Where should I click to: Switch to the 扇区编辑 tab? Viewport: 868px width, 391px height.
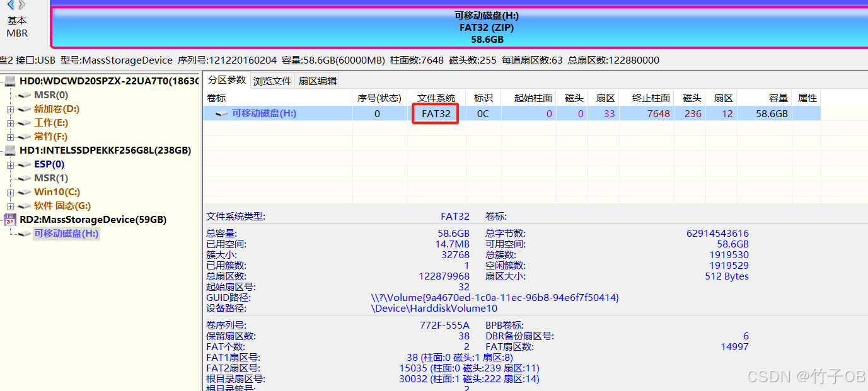pyautogui.click(x=319, y=81)
